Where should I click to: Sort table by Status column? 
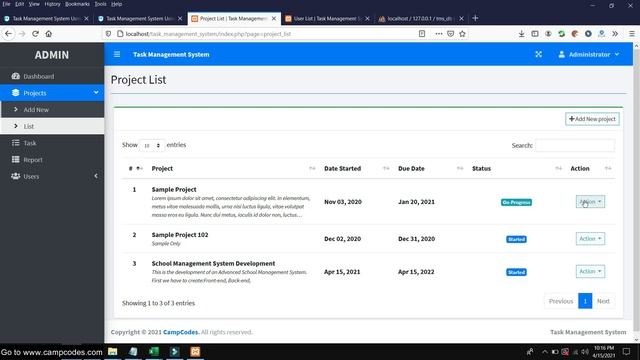click(516, 168)
